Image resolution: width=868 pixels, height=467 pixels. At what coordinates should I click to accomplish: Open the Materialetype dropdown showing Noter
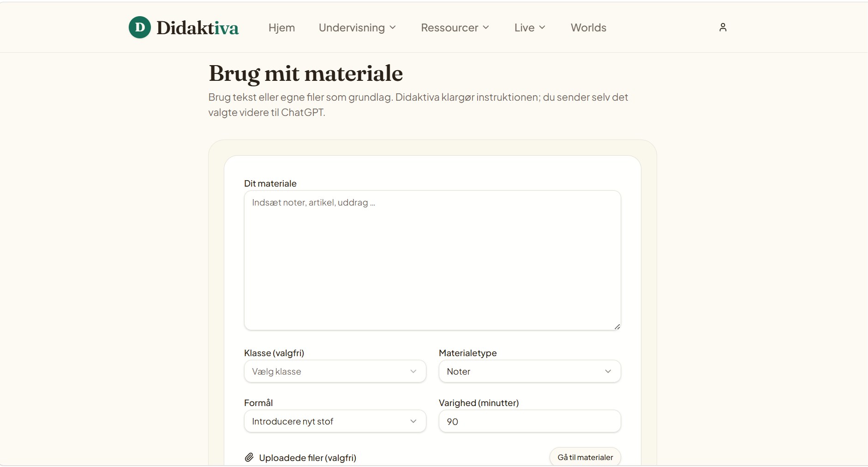click(x=530, y=371)
